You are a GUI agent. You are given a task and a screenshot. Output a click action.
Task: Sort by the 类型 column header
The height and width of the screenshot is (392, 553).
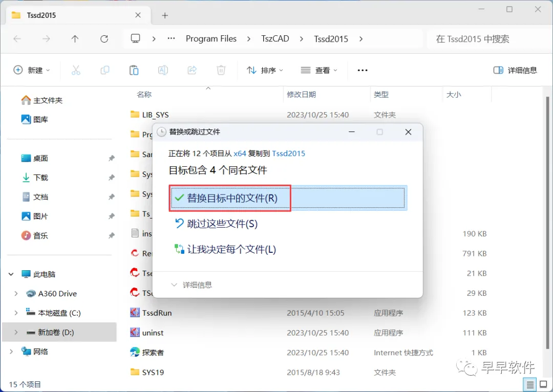381,95
